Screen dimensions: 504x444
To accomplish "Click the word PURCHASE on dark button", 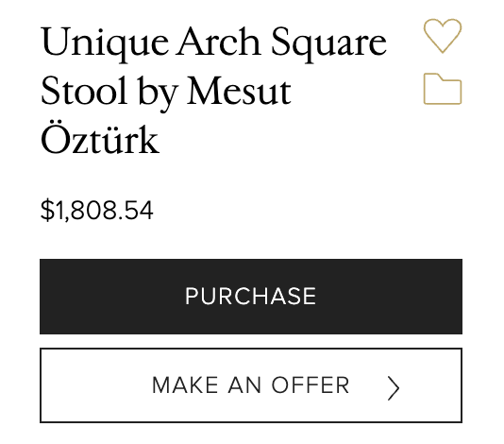I will click(251, 296).
